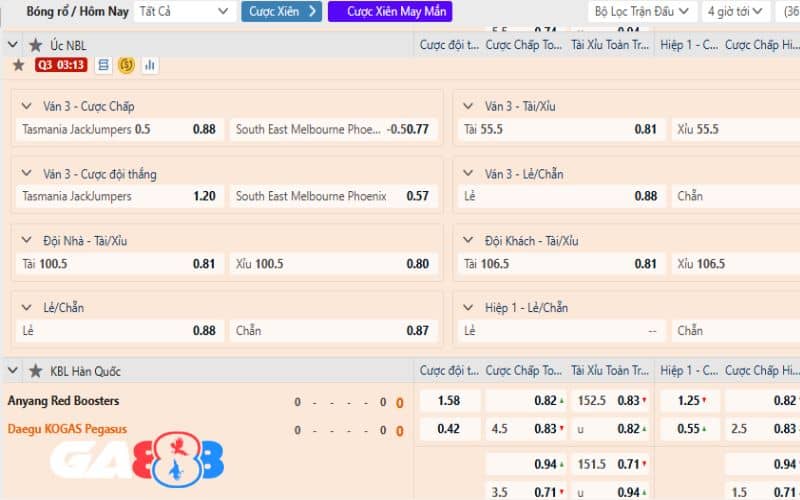Select Xỉu 100.5 at 0.80

pyautogui.click(x=334, y=264)
